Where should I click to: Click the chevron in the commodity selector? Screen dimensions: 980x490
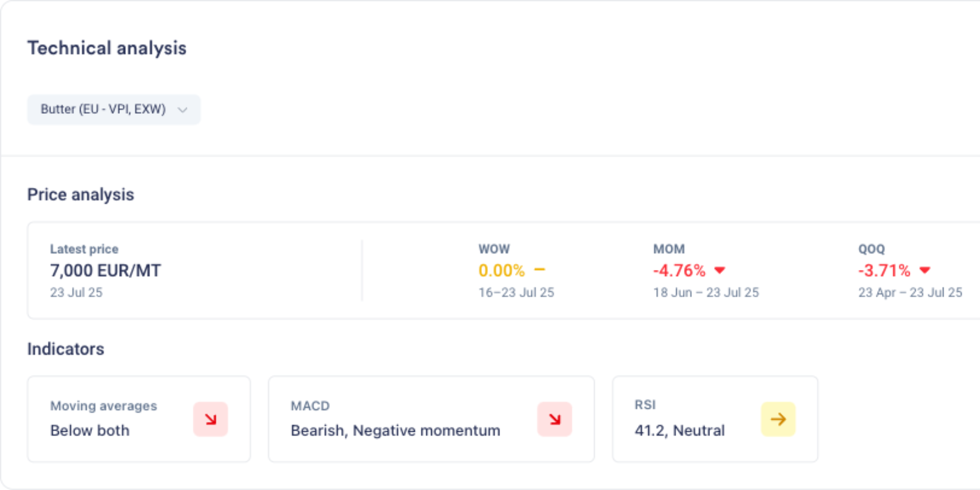tap(182, 110)
